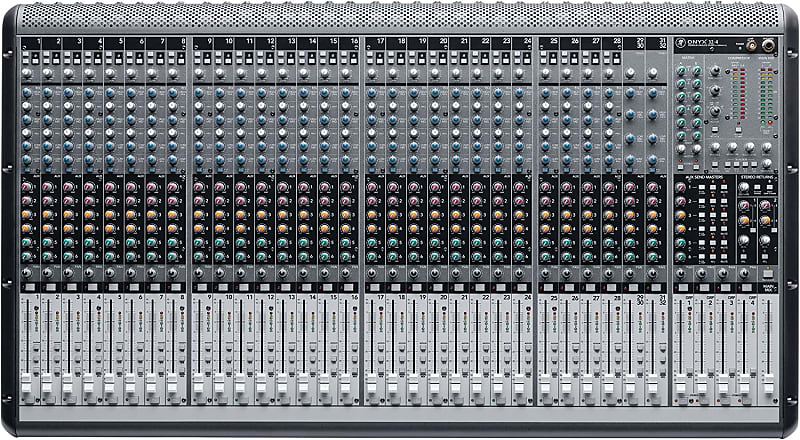
Task: Push the large button above MAIN MIX label
Action: pyautogui.click(x=767, y=275)
